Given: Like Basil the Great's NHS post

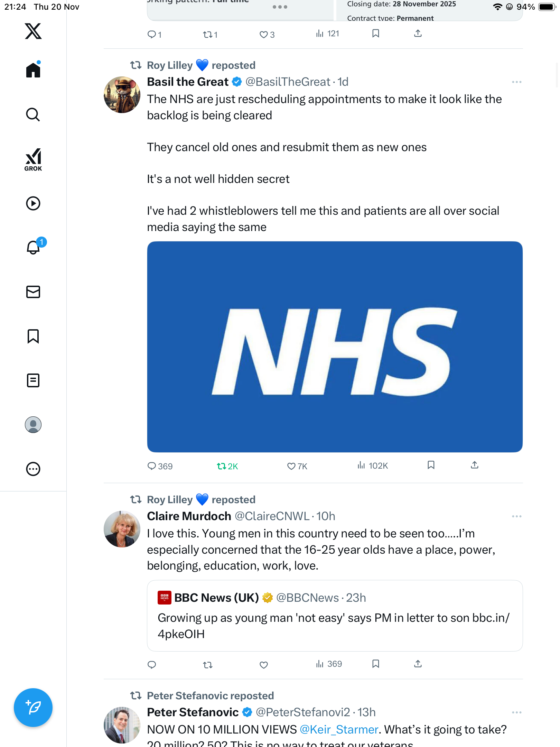Looking at the screenshot, I should pyautogui.click(x=291, y=466).
